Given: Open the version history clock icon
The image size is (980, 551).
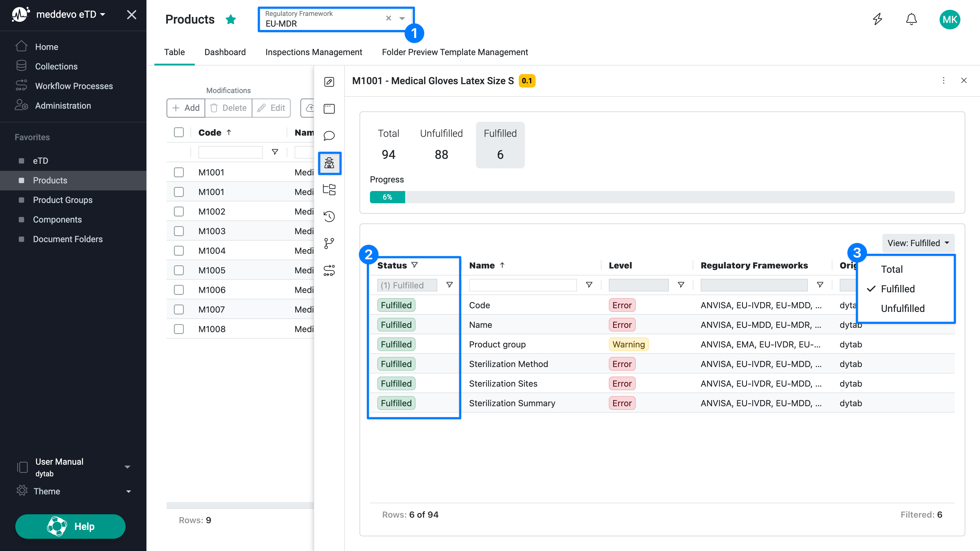Looking at the screenshot, I should tap(329, 216).
